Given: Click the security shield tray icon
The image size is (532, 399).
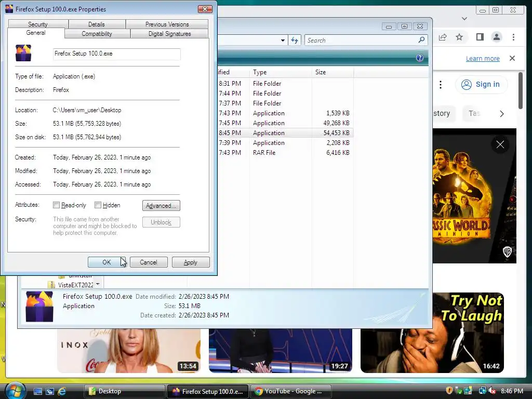Looking at the screenshot, I should (449, 391).
